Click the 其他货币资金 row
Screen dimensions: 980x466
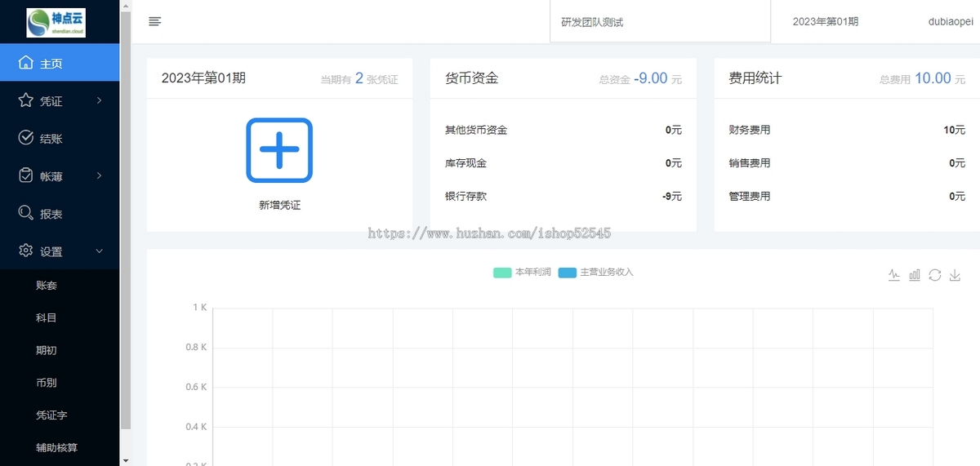(563, 130)
